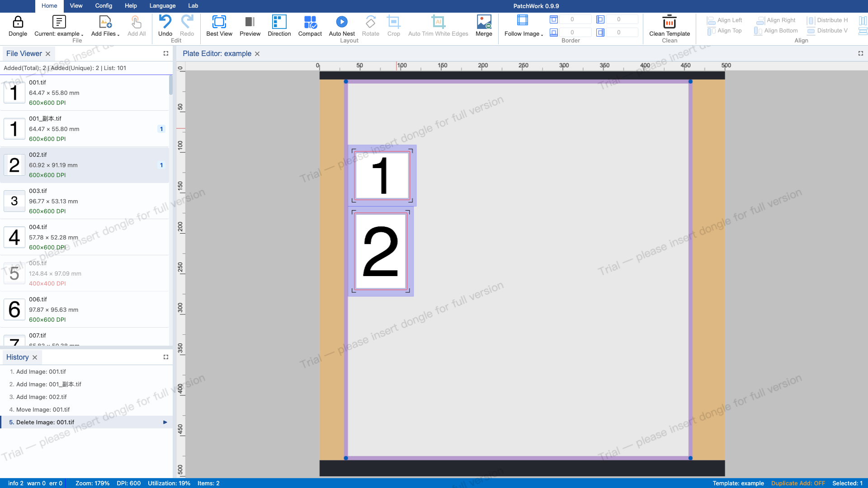Focus the top-left border value field

[x=576, y=19]
